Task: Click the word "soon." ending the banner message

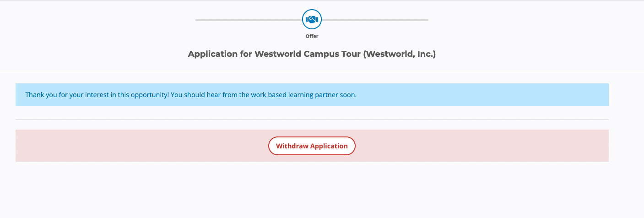Action: (x=348, y=95)
